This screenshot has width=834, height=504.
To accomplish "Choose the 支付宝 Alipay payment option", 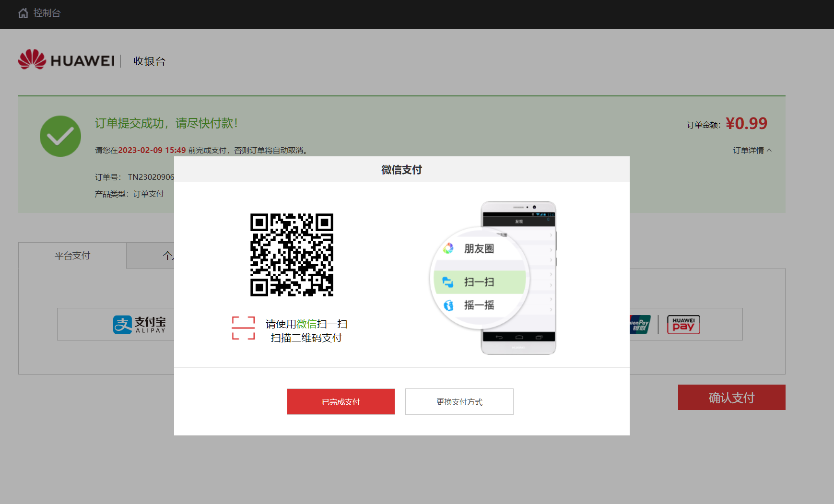I will 140,325.
